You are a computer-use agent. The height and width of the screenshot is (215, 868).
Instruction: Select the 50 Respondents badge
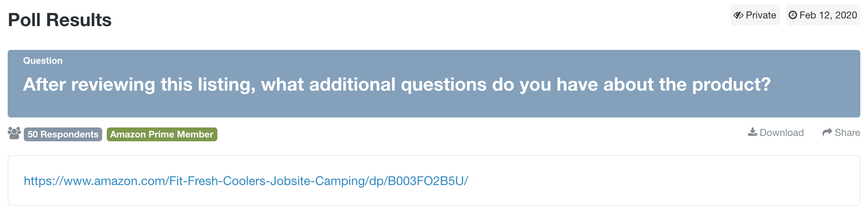(63, 134)
